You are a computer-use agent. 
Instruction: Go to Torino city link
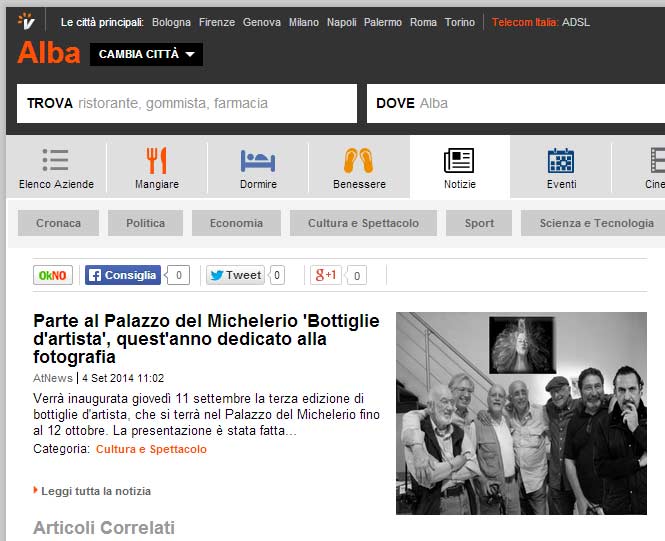460,22
